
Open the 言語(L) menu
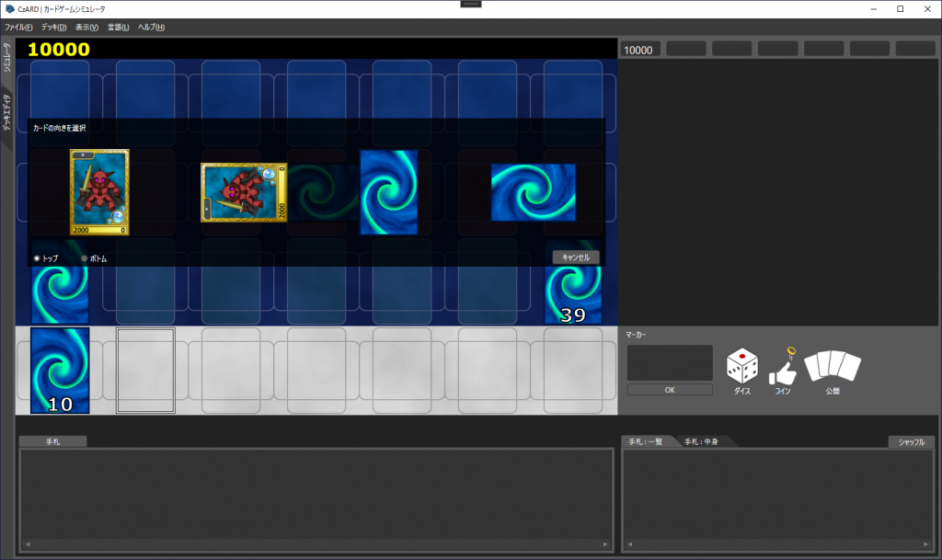[119, 27]
